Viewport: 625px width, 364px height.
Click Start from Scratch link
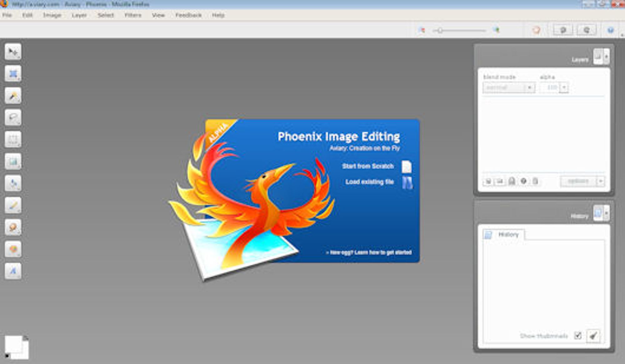368,166
